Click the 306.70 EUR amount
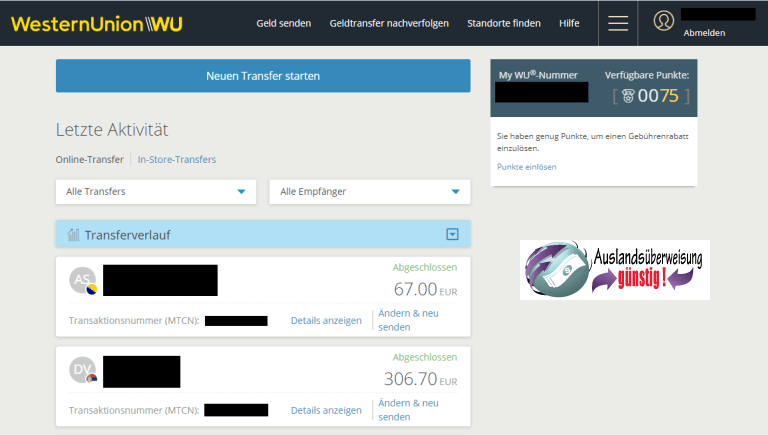 (420, 379)
